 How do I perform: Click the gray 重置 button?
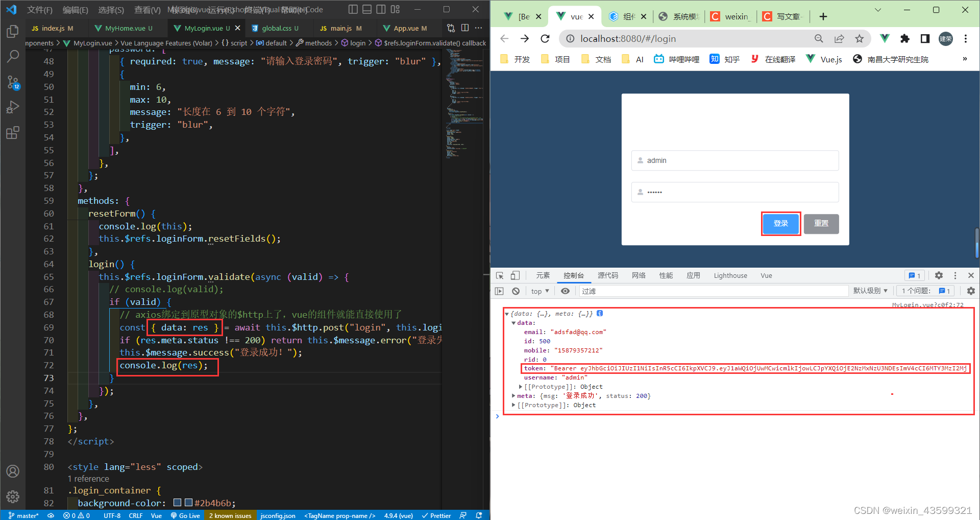(821, 224)
